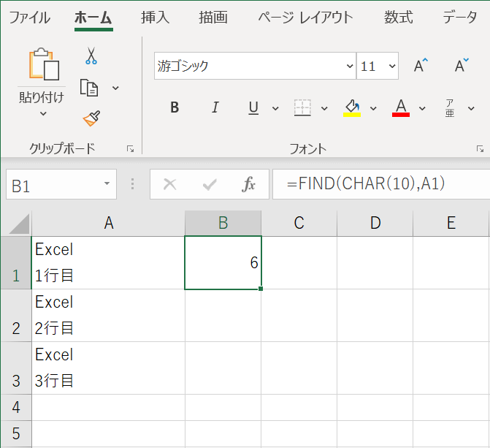Switch to the 描画 tab

[213, 18]
